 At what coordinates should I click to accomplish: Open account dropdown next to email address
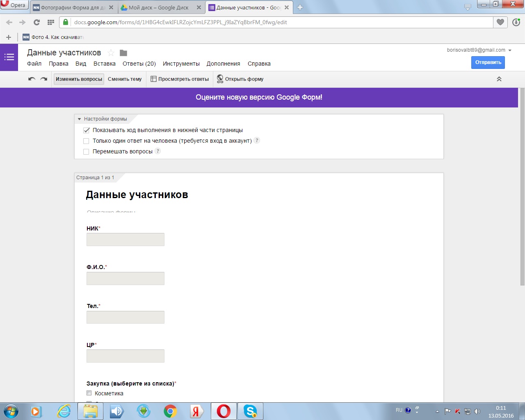(510, 50)
